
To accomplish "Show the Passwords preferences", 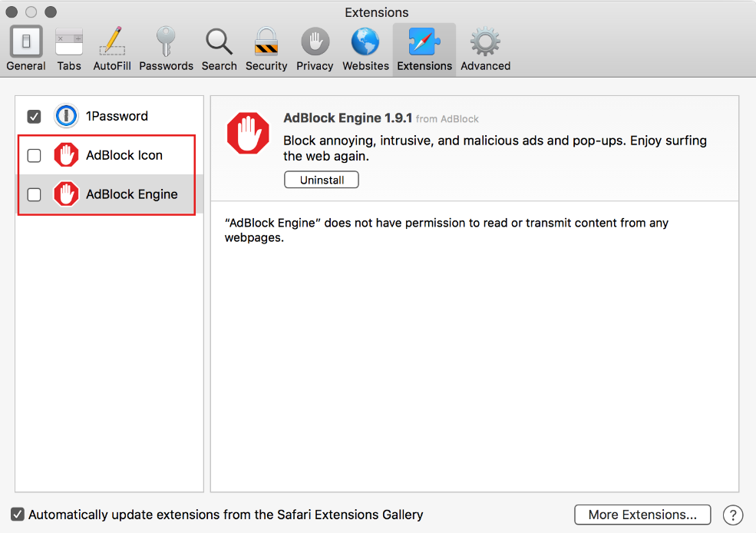I will (x=166, y=49).
